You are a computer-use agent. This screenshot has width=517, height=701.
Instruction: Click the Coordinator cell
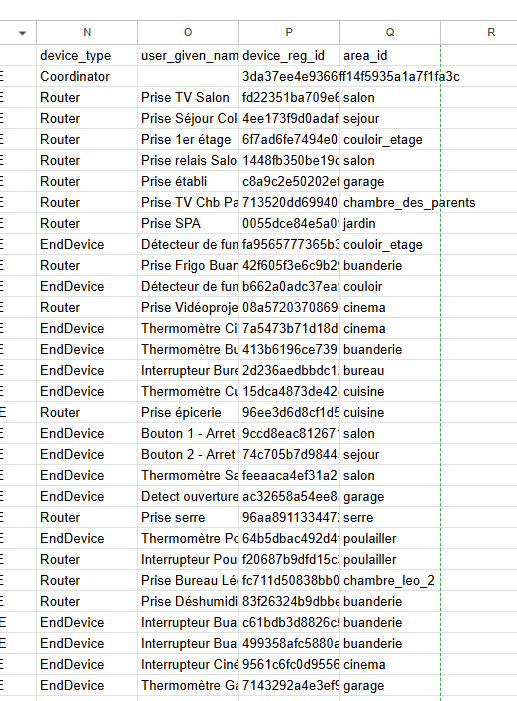pos(87,76)
